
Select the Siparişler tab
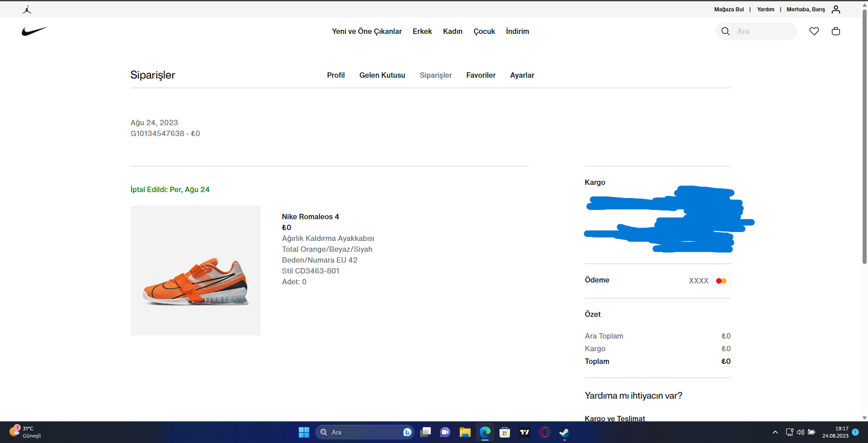(436, 75)
